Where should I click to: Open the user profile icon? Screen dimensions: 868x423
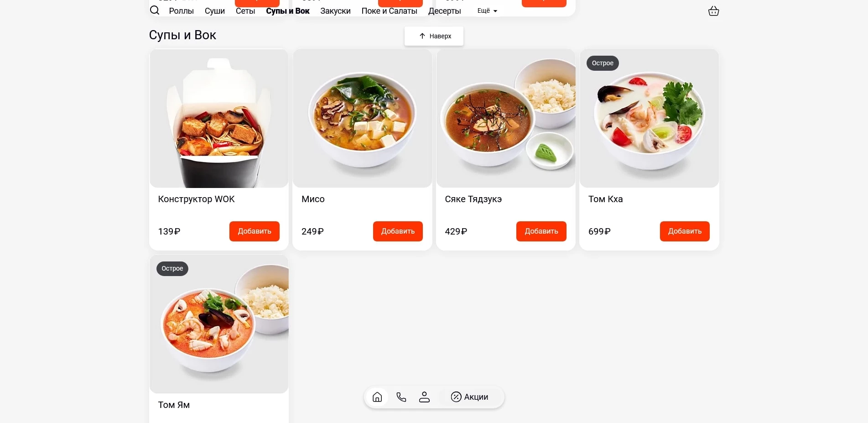pos(424,397)
